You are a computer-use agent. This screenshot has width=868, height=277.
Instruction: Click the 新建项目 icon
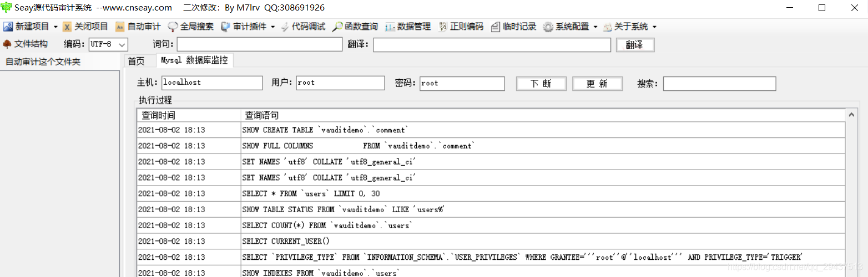8,27
